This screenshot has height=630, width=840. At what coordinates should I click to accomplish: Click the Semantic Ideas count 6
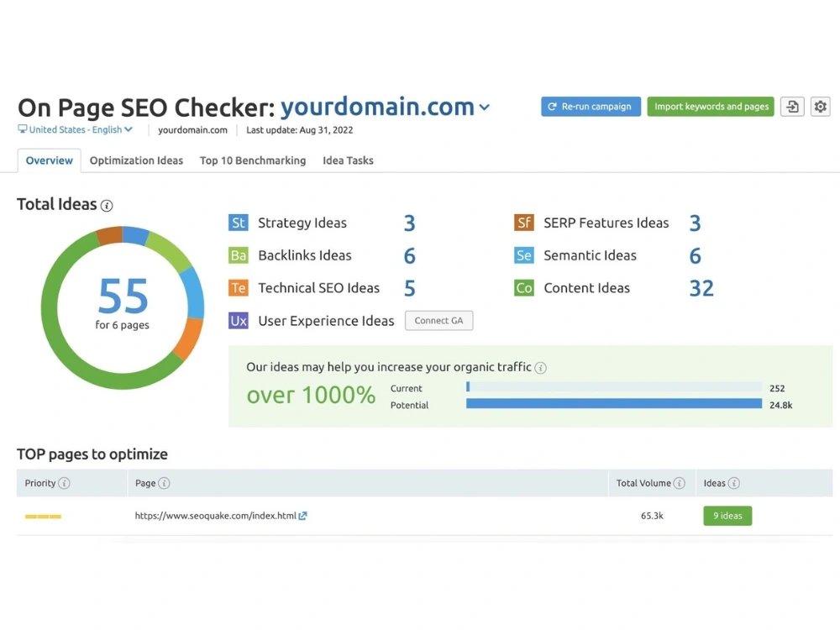(695, 256)
